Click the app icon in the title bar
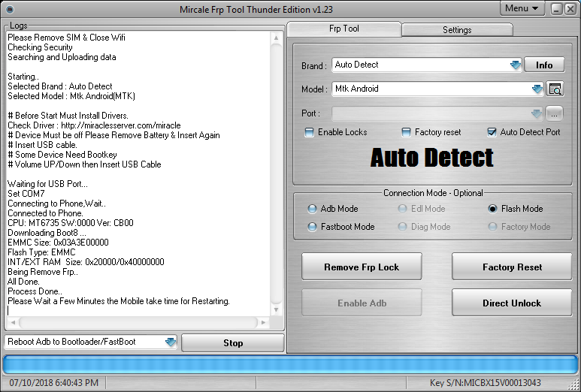 (11, 9)
